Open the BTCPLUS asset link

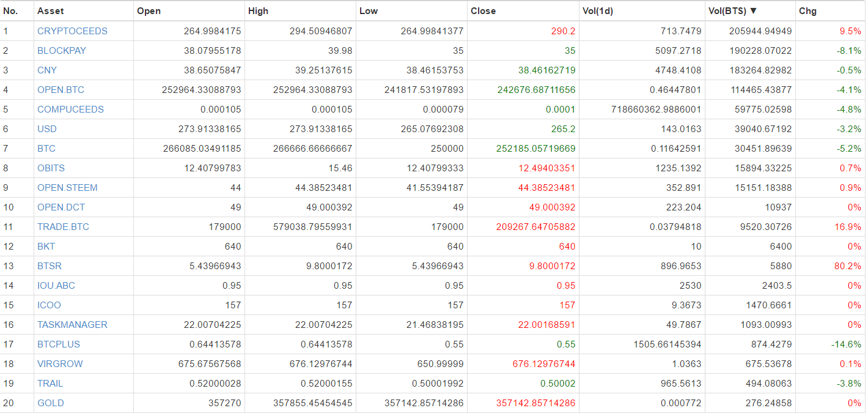pyautogui.click(x=59, y=344)
